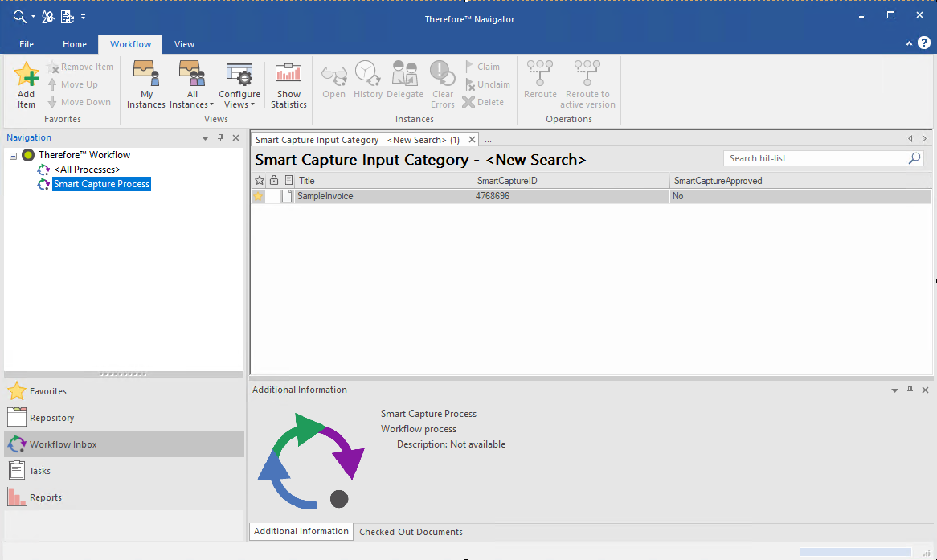Open the Workflow Inbox pane
The image size is (937, 560).
(63, 444)
